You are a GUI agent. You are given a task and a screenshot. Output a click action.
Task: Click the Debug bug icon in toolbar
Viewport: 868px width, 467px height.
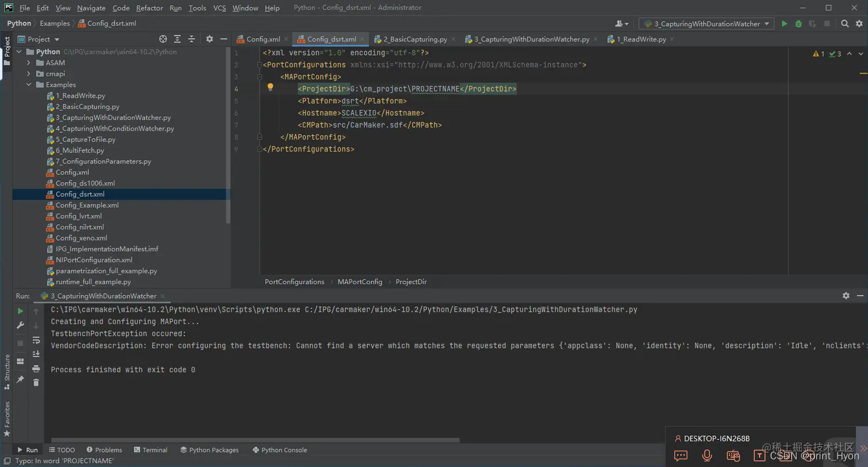799,24
